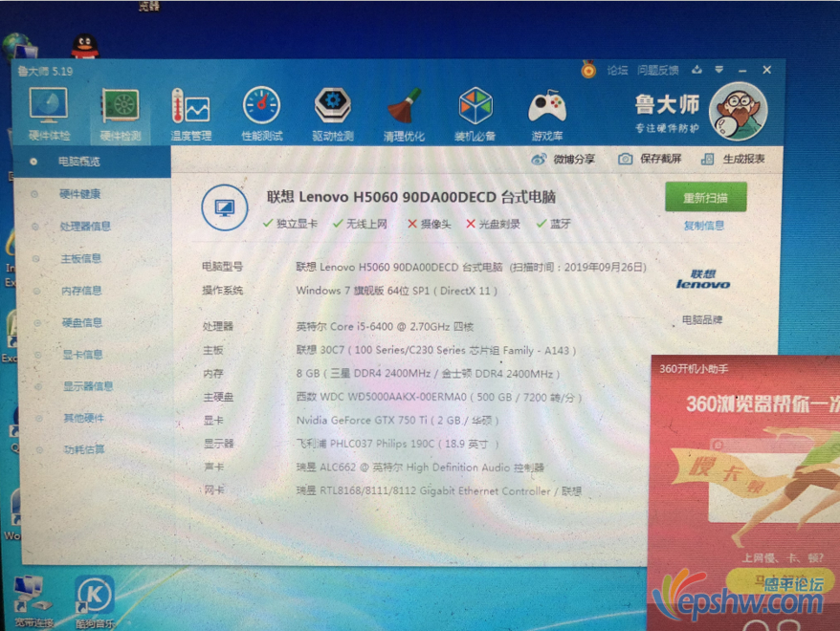Open 装机必备 essential software cube

click(475, 114)
